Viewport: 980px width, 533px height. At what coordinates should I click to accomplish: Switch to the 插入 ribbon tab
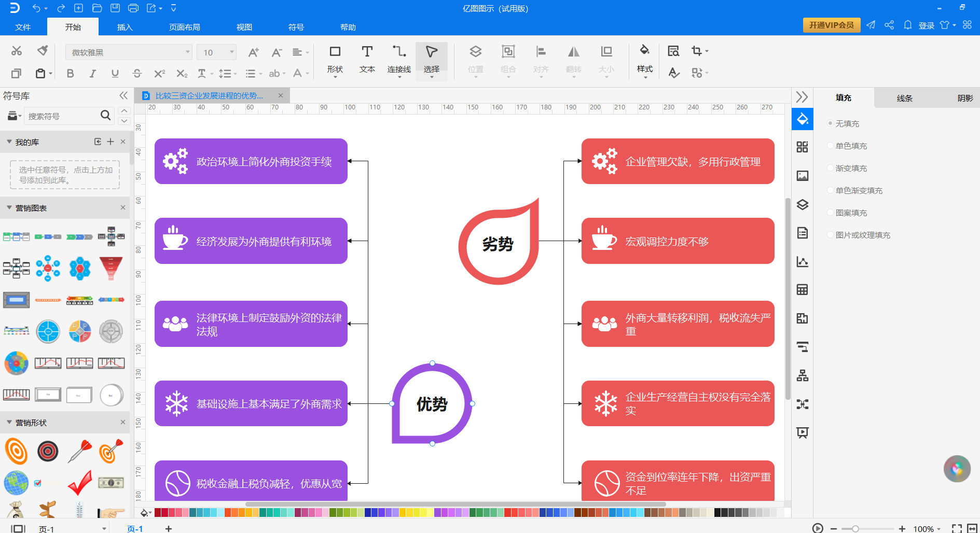point(125,27)
